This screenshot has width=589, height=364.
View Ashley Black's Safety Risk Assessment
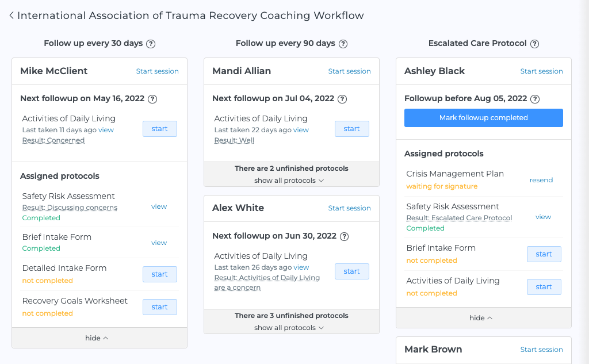(543, 217)
